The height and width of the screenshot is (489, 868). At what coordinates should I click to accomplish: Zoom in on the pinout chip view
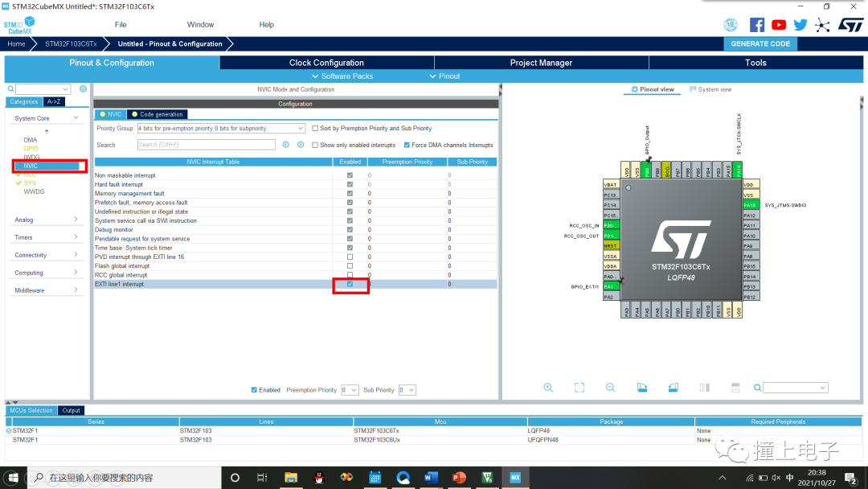[x=548, y=388]
